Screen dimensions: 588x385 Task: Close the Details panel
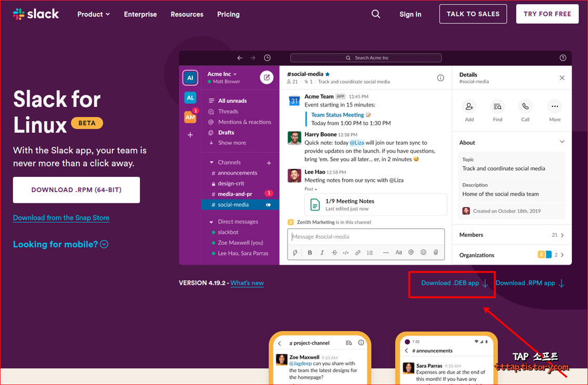pos(562,78)
